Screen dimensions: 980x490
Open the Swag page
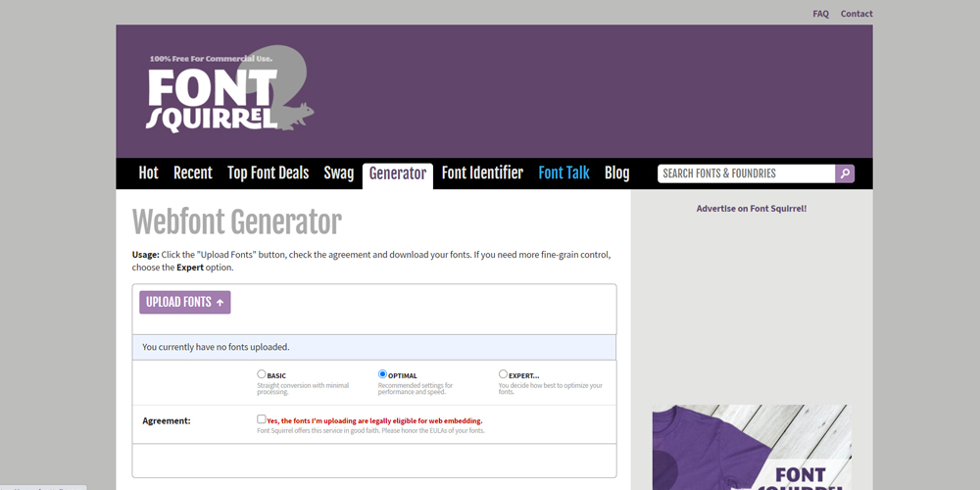338,173
